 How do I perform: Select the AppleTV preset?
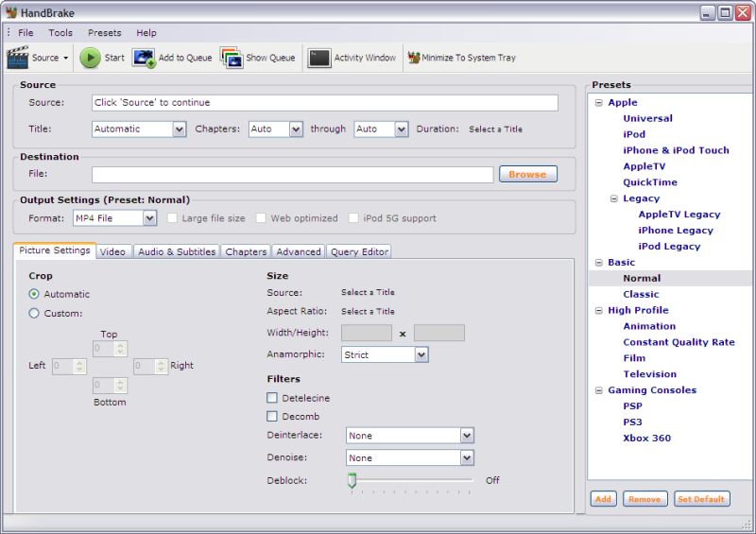tap(644, 166)
